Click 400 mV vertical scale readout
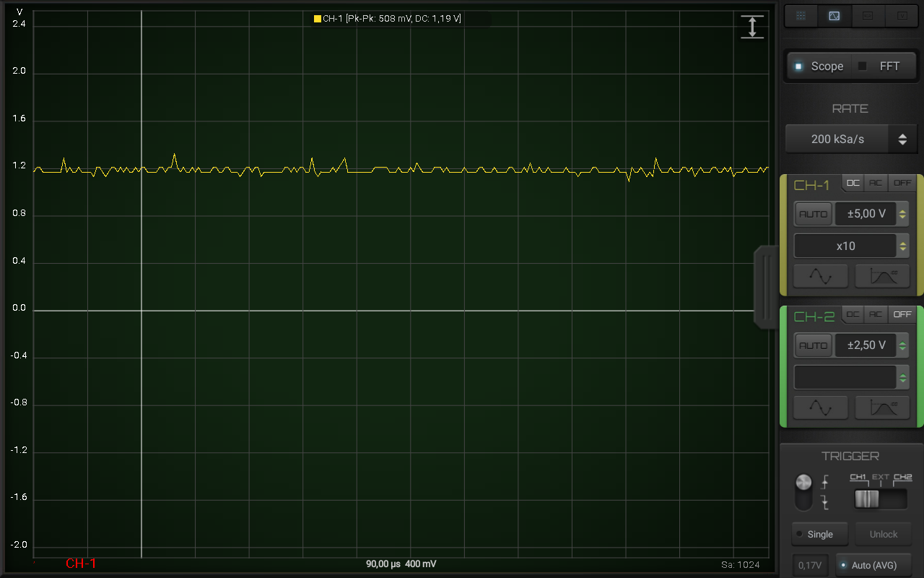 coord(420,564)
